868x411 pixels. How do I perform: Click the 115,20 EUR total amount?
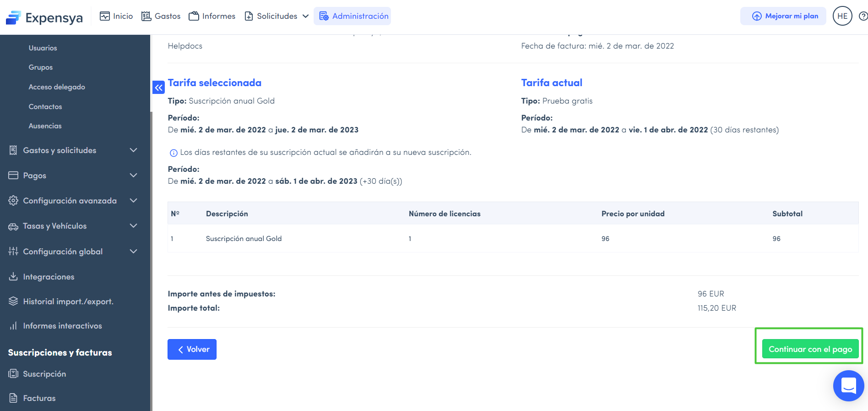(x=717, y=308)
